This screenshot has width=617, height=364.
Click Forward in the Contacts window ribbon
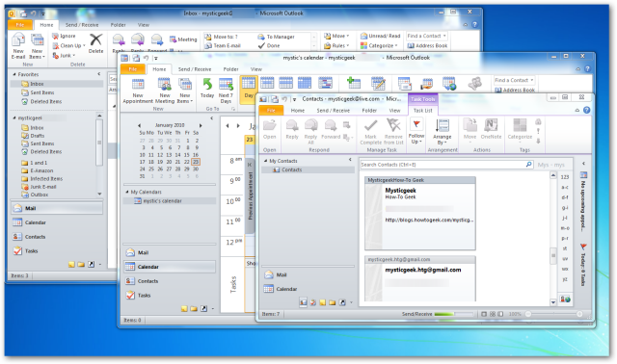331,129
